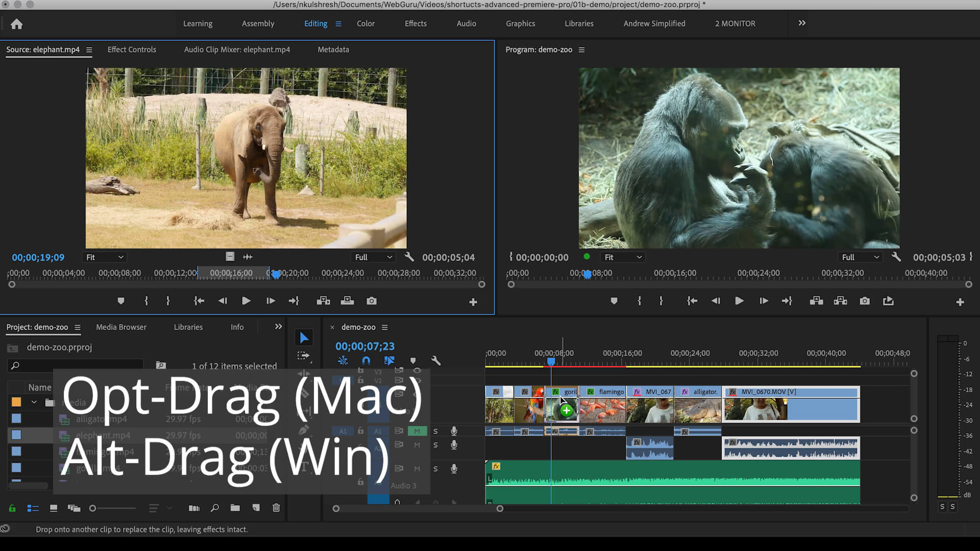Screen dimensions: 980x551
Task: Enable voice-over record on track A3
Action: click(454, 468)
